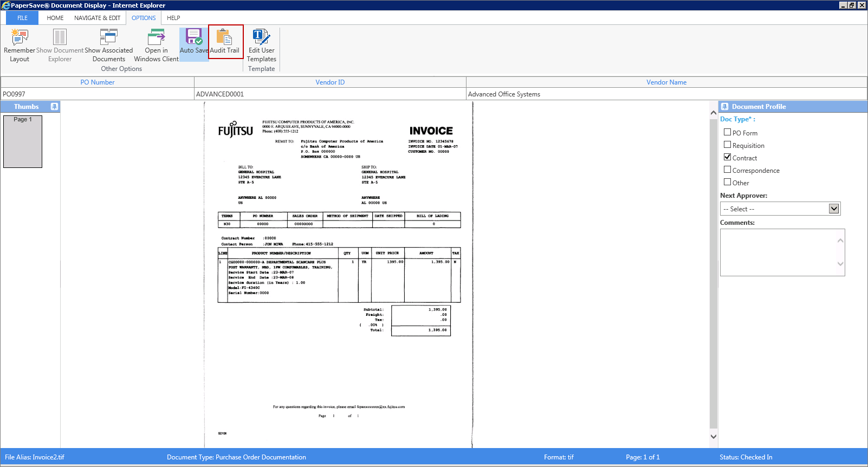Click the Internet Explorer title bar icon
868x467 pixels.
[x=5, y=5]
